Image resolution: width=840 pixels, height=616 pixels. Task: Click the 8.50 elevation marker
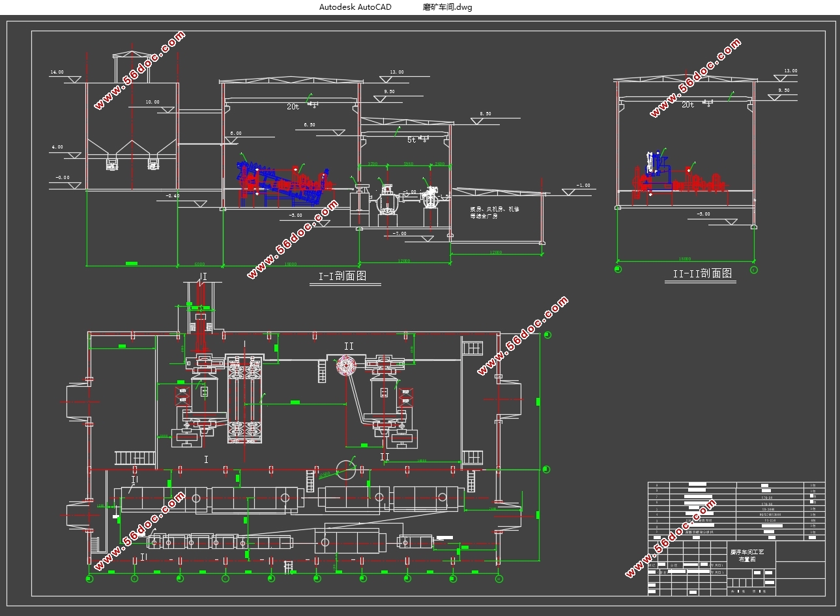point(485,114)
